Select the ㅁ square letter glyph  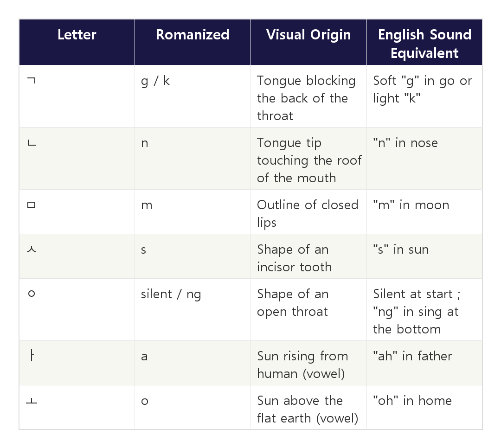coord(32,205)
